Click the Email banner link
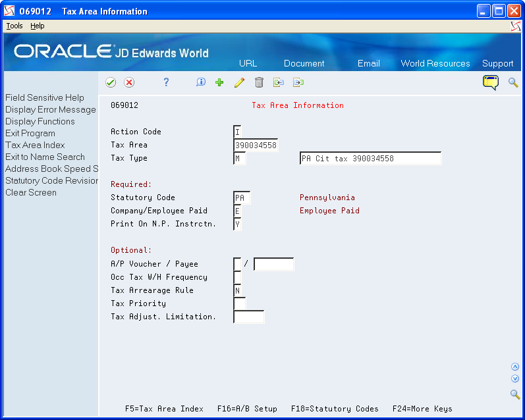Screen dimensions: 525x420 click(369, 63)
